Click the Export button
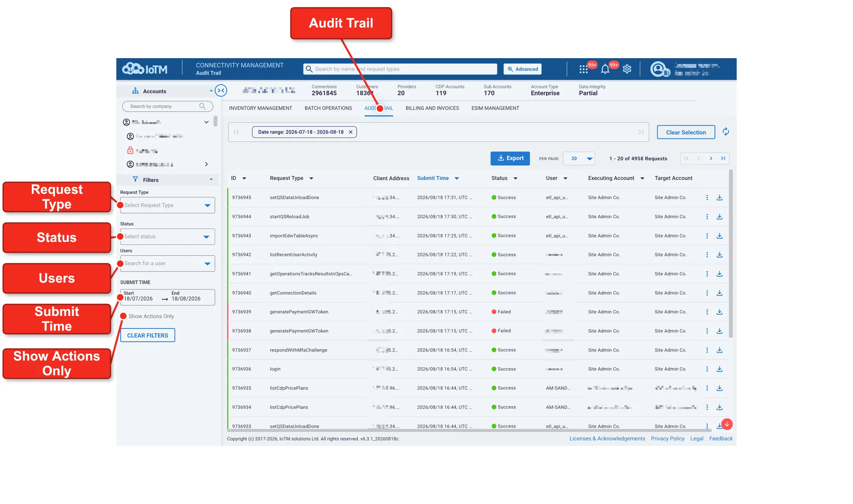Screen dimensions: 853x504 click(510, 158)
